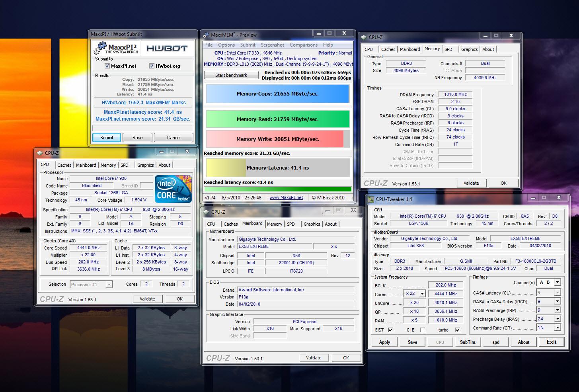Switch to Caches tab in CPU-Z CPU window
579x392 pixels.
[64, 165]
